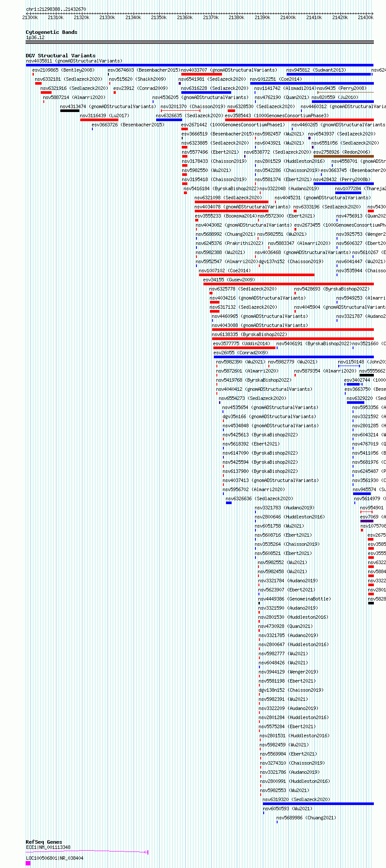The width and height of the screenshot is (386, 868).
Task: Click nsv5688992 (Chuang2021) variant label
Action: click(226, 234)
